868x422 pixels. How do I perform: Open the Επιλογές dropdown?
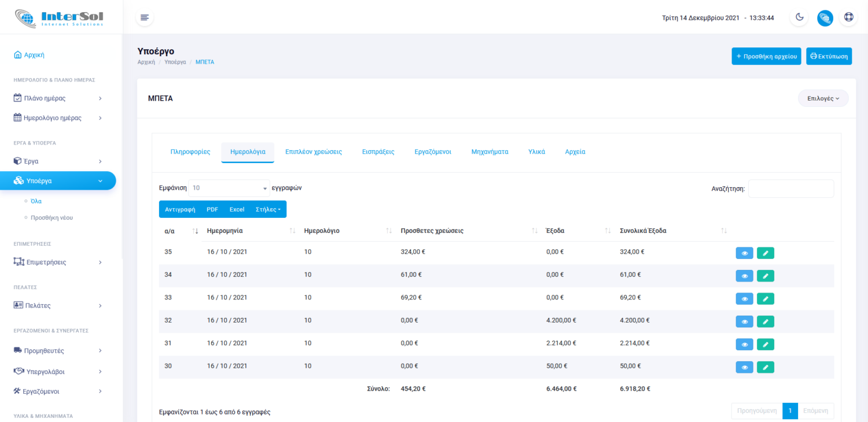(x=823, y=98)
